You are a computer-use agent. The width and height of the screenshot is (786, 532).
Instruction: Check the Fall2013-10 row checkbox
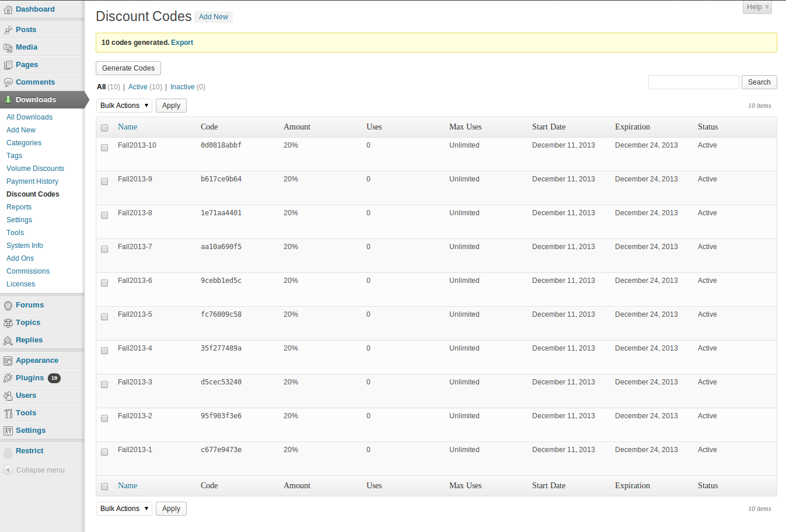tap(104, 148)
